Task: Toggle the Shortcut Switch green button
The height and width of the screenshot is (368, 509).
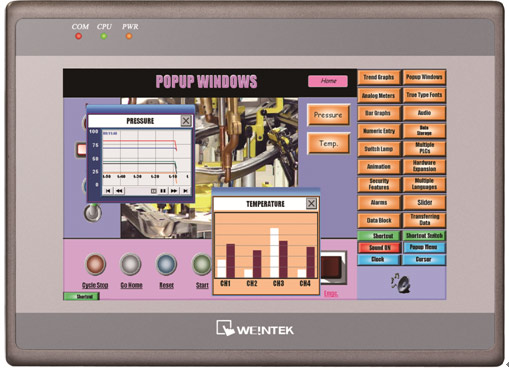Action: point(424,236)
